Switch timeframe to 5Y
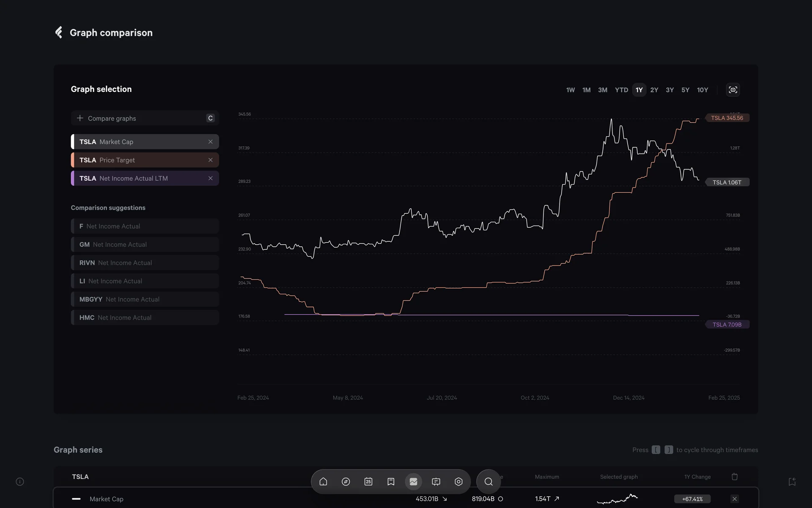Screen dimensions: 812x508 (685, 90)
